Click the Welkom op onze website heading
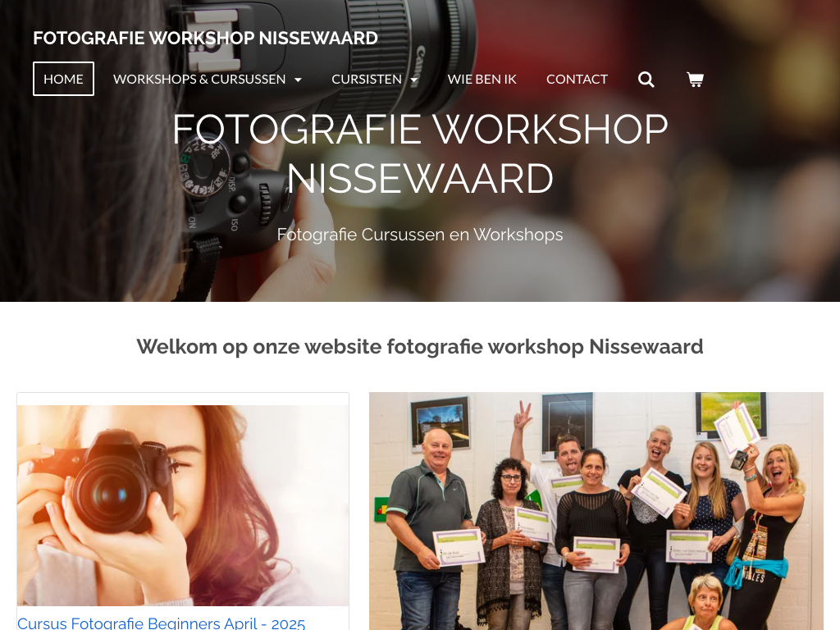The height and width of the screenshot is (630, 840). click(420, 347)
